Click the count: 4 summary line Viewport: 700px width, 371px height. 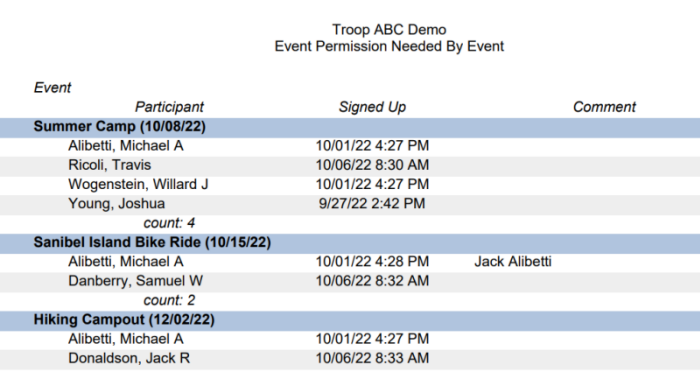[x=169, y=223]
